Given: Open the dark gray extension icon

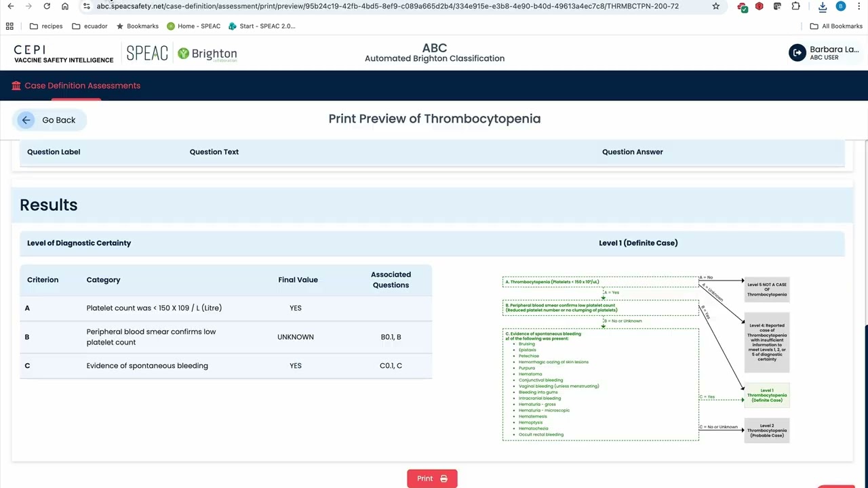Looking at the screenshot, I should click(x=777, y=6).
